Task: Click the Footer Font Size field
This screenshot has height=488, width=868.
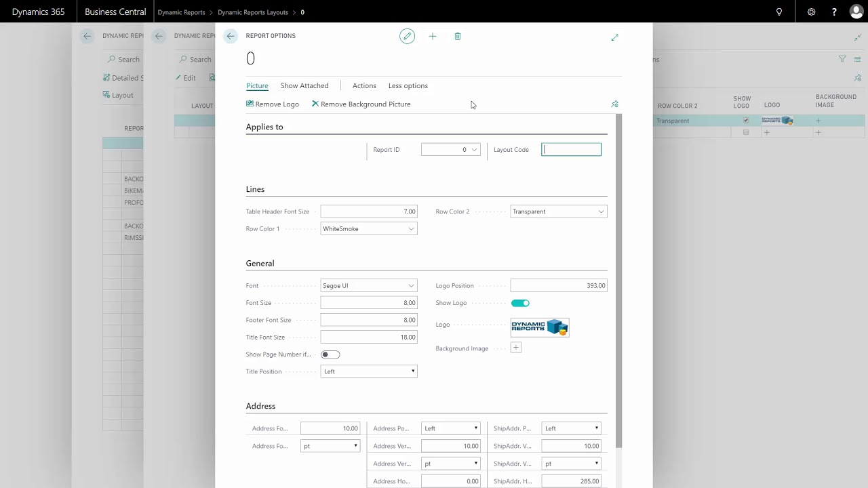Action: point(369,320)
